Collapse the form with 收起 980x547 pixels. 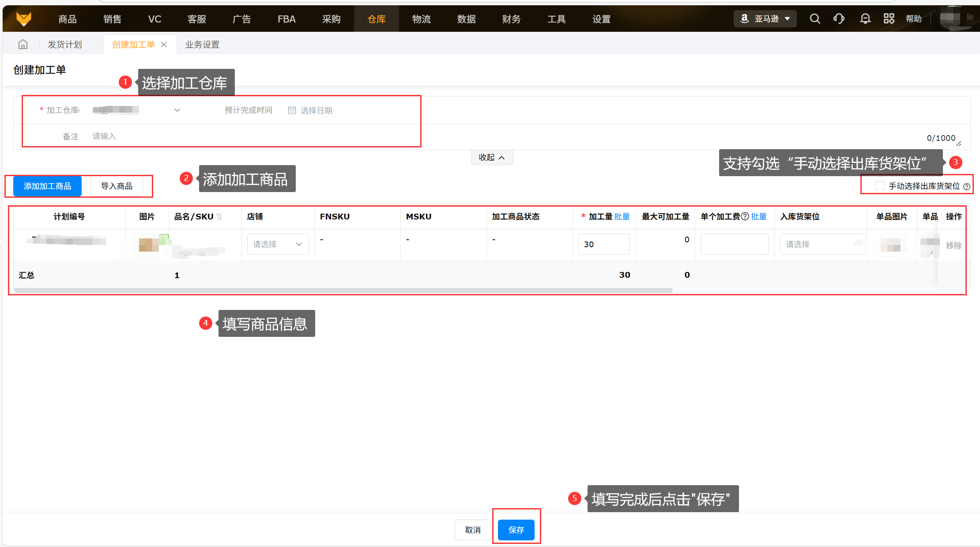pyautogui.click(x=491, y=158)
